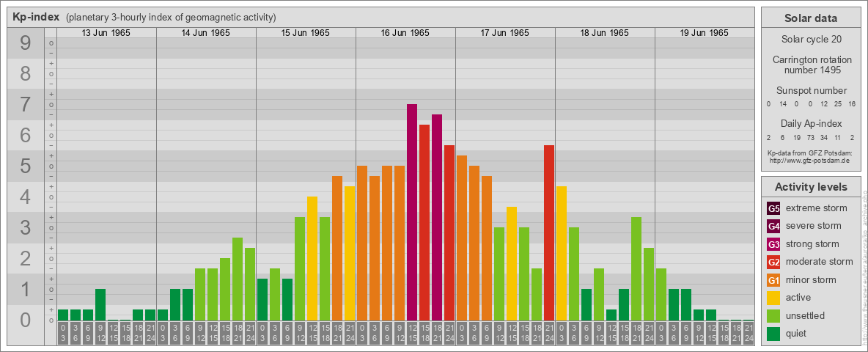Click the red bar on 17 Jun 21-24
868x352 pixels.
tap(549, 232)
